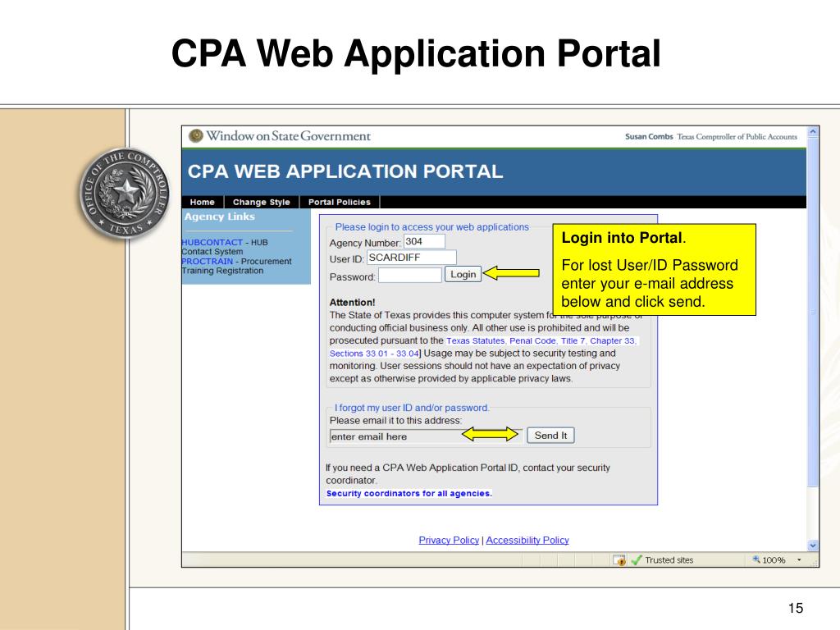Click the Password input field
The width and height of the screenshot is (840, 630).
[x=410, y=276]
